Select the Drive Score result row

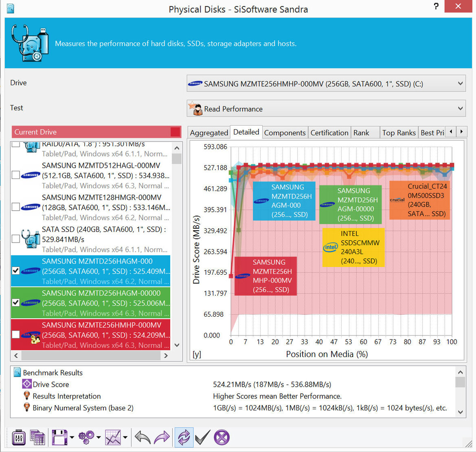point(234,384)
